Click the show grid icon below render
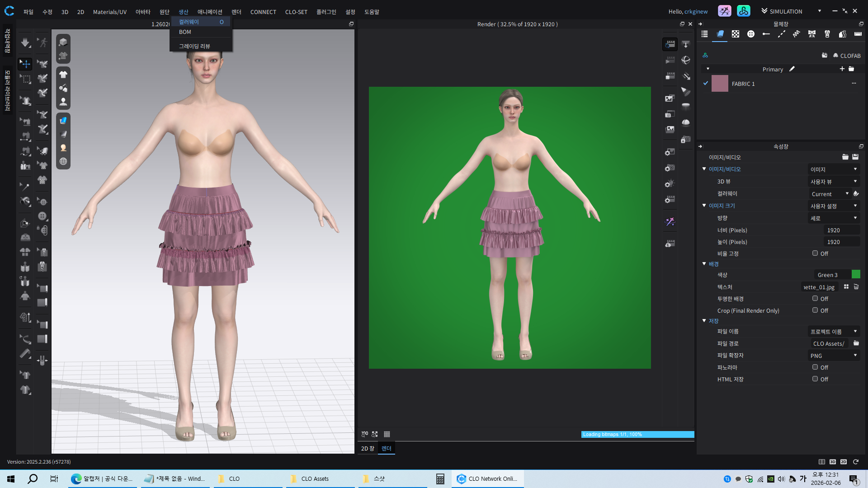Viewport: 868px width, 488px height. point(387,434)
